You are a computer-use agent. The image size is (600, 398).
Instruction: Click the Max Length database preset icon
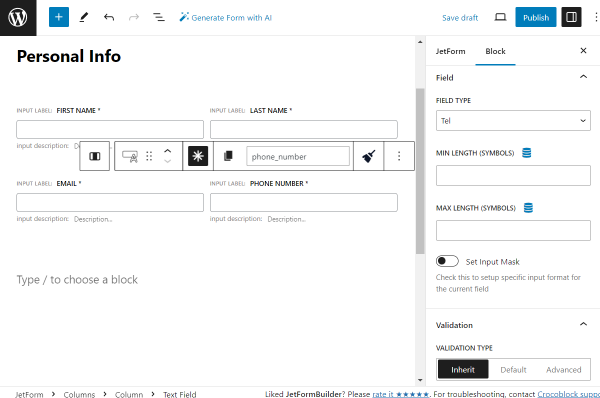(x=528, y=208)
